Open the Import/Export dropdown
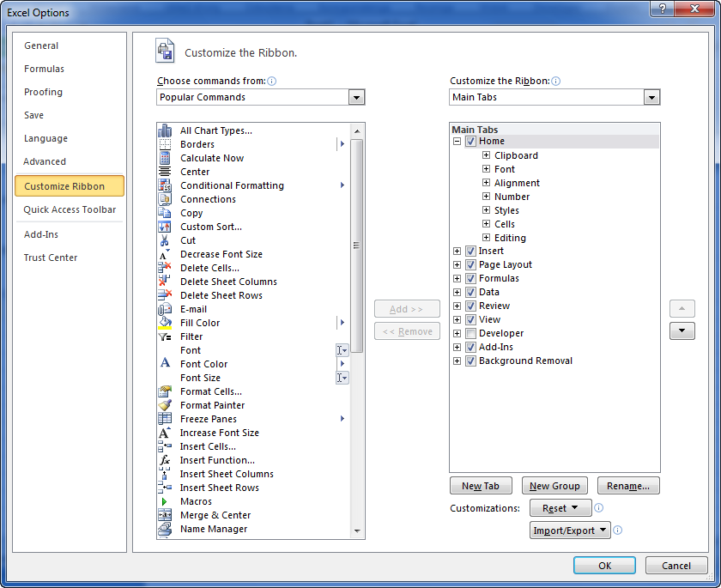The image size is (721, 588). click(x=570, y=530)
